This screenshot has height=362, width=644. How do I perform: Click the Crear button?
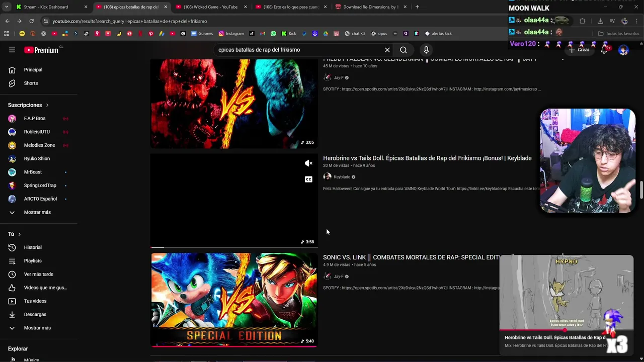tap(579, 50)
